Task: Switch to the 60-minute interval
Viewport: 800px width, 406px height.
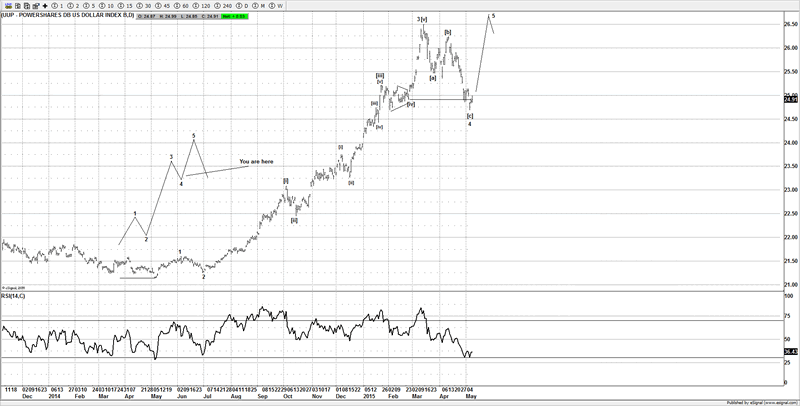Action: coord(181,6)
